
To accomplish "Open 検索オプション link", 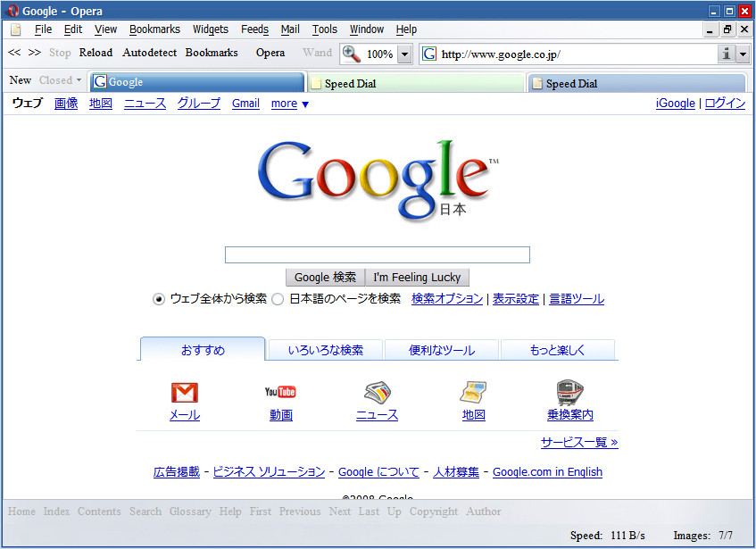I will pyautogui.click(x=447, y=299).
